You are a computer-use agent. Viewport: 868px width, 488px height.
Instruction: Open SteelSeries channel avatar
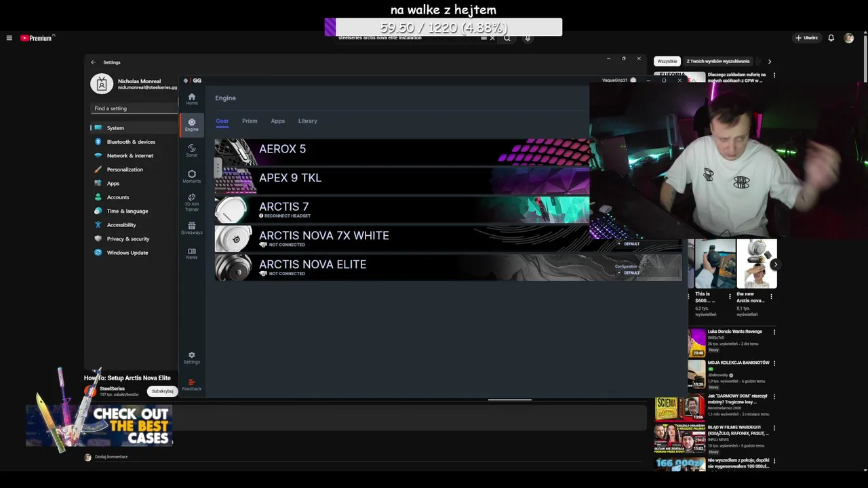click(x=90, y=390)
